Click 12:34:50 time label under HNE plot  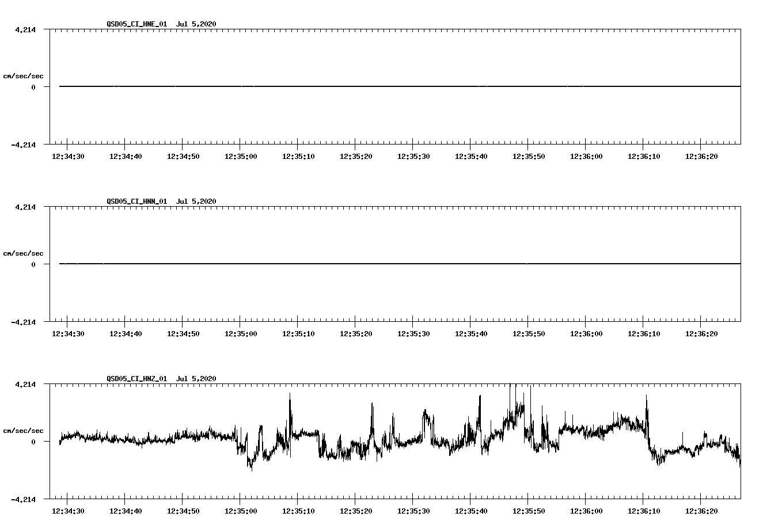[x=183, y=157]
